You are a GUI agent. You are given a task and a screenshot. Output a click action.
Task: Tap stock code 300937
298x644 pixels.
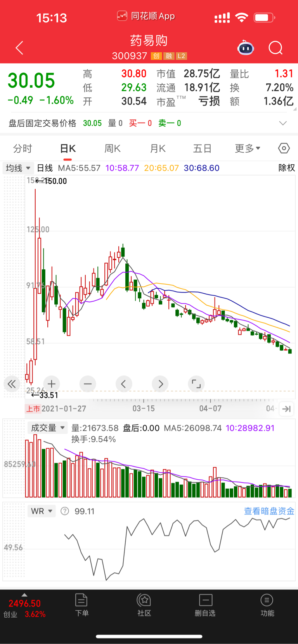[x=130, y=56]
